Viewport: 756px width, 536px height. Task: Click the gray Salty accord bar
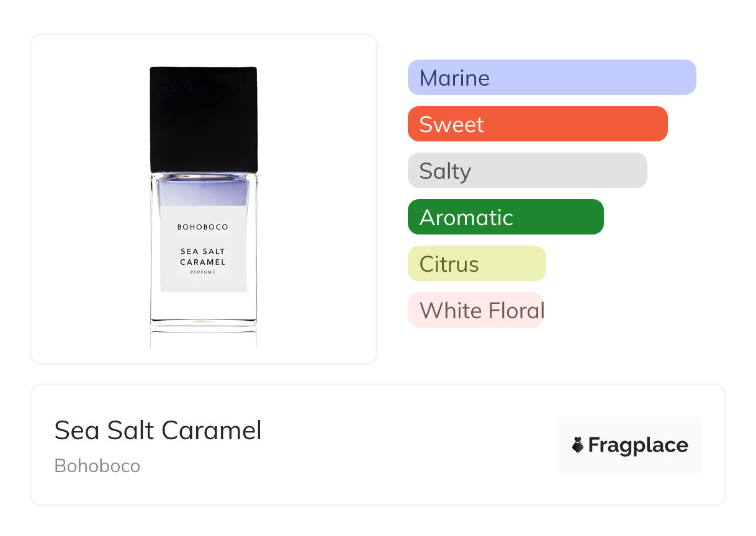(527, 171)
